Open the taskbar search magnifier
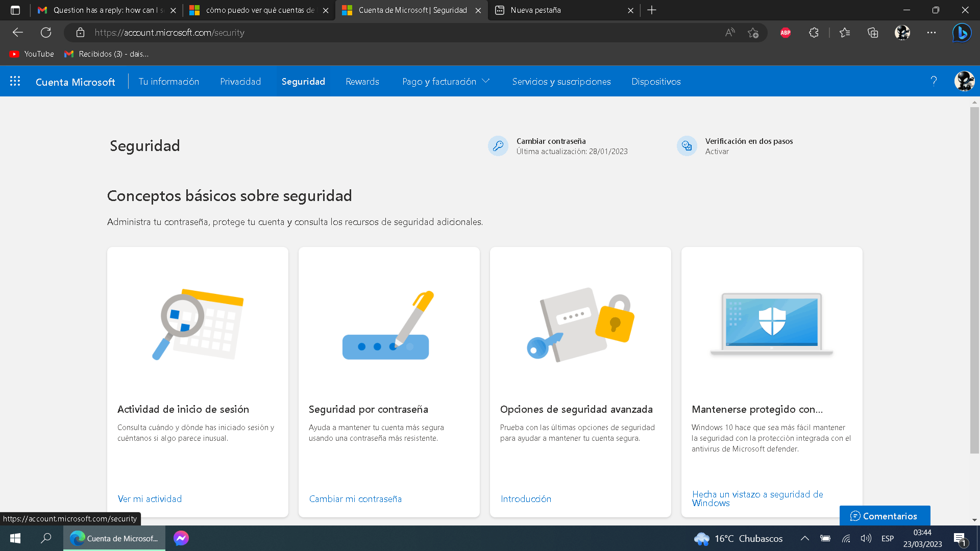 point(46,538)
